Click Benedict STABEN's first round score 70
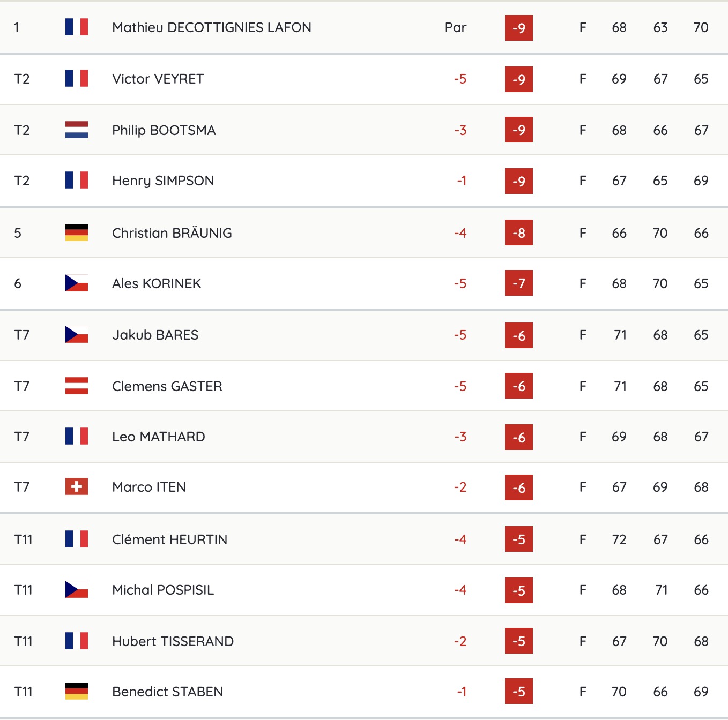728x720 pixels. pyautogui.click(x=619, y=692)
